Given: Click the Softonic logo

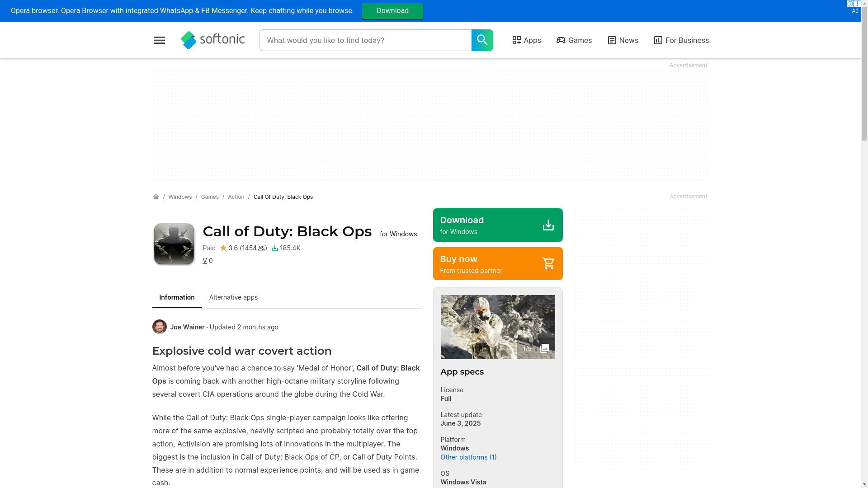Looking at the screenshot, I should [213, 40].
